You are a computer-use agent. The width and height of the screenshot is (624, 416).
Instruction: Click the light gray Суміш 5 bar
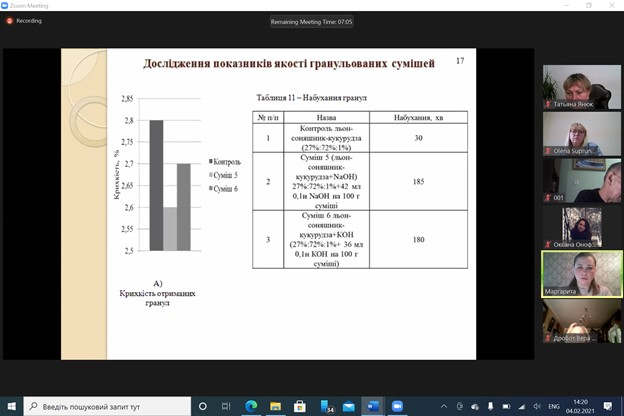[x=170, y=229]
